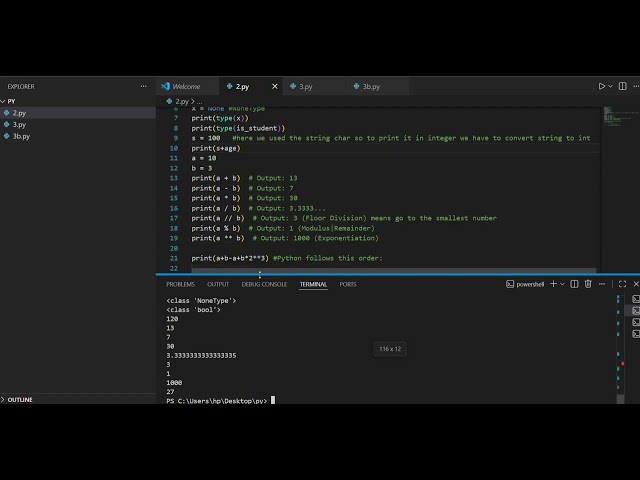Open 3b.py in the Explorer tree
Screen dimensions: 640x480
(78, 136)
